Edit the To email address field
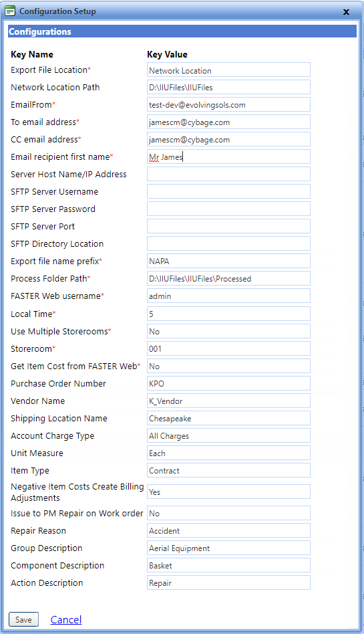The height and width of the screenshot is (634, 364). 228,122
